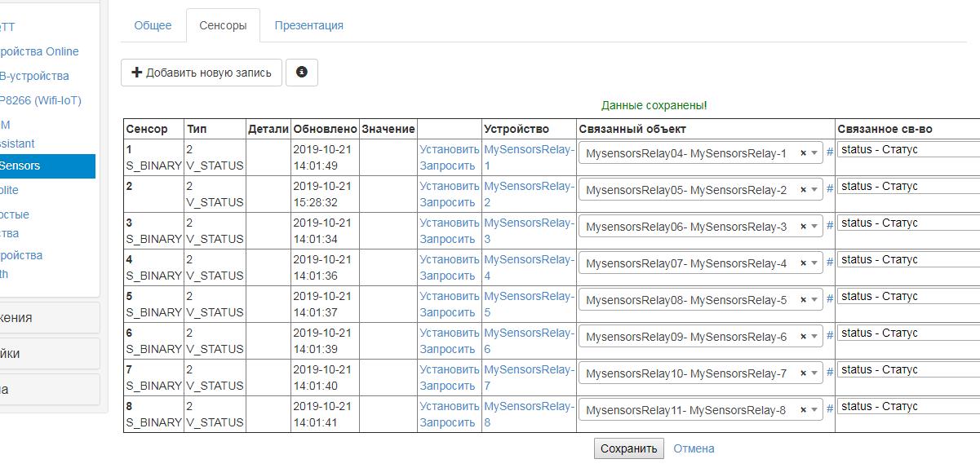The height and width of the screenshot is (468, 980).
Task: Click the status property field for sensor 2
Action: pos(907,186)
